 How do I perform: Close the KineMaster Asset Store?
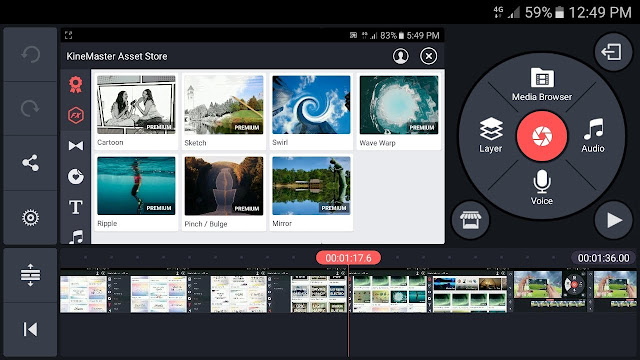coord(429,56)
